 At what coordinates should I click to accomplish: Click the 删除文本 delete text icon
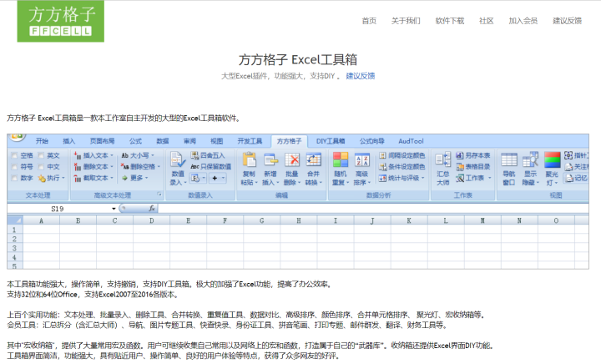pyautogui.click(x=78, y=167)
